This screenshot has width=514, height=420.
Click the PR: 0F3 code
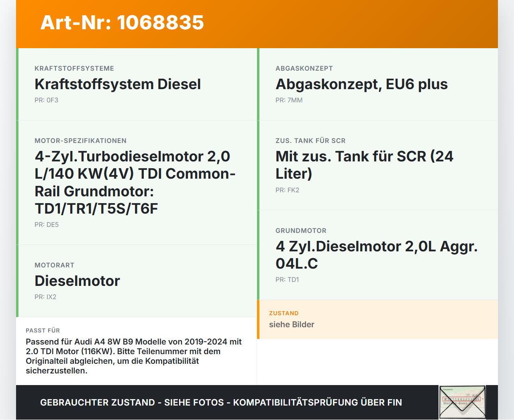[x=47, y=100]
